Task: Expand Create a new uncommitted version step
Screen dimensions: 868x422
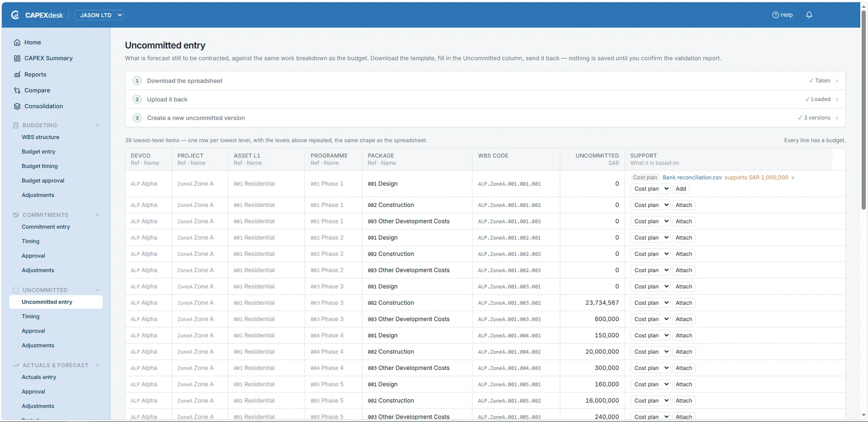Action: click(x=485, y=118)
